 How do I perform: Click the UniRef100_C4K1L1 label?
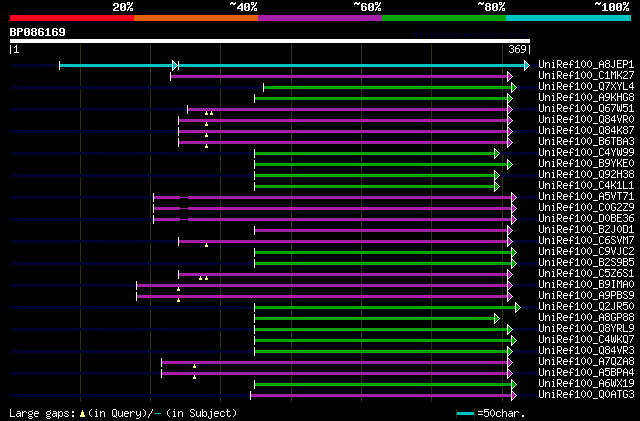tap(586, 186)
